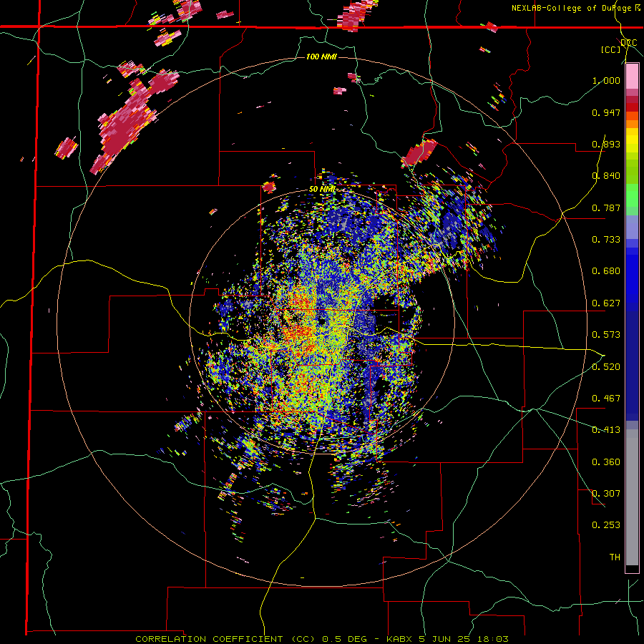644x644 pixels.
Task: Click the 50 NMI range ring label
Action: coord(323,190)
